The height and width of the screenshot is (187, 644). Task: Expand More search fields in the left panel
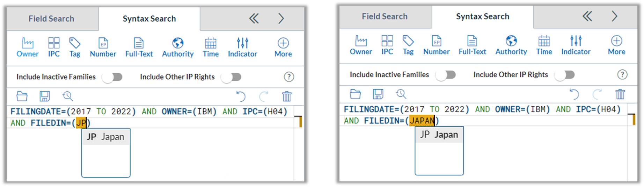coord(283,47)
